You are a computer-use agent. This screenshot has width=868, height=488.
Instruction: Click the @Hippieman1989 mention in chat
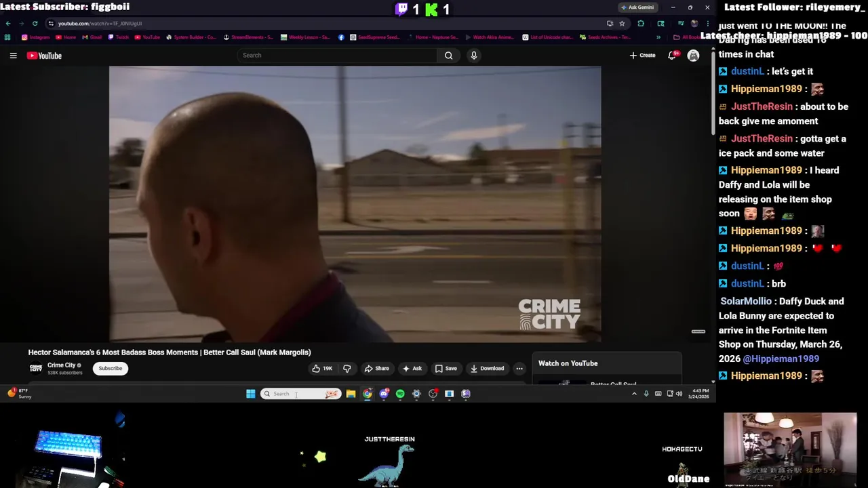[781, 359]
